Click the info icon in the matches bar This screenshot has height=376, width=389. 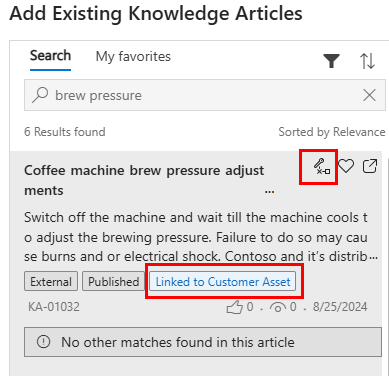tap(43, 342)
